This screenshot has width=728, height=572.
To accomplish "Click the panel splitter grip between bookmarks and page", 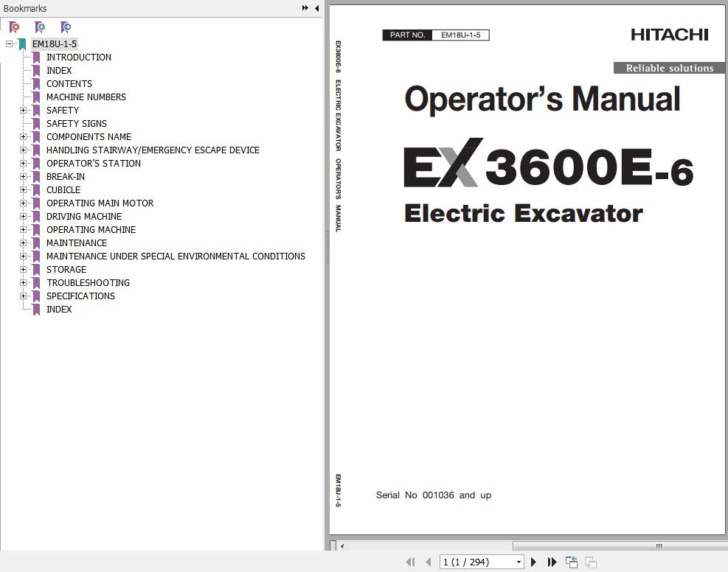I will [x=327, y=247].
